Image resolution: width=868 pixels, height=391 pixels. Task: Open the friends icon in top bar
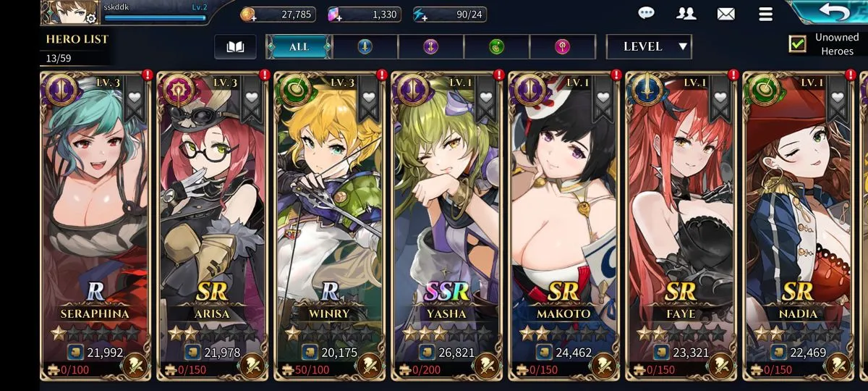coord(686,13)
